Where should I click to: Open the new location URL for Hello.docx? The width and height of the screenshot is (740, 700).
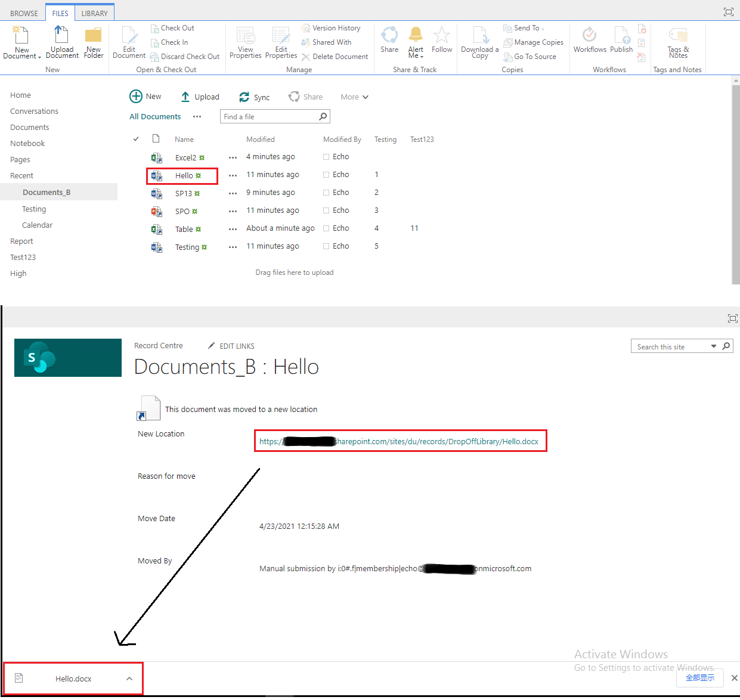click(x=401, y=441)
